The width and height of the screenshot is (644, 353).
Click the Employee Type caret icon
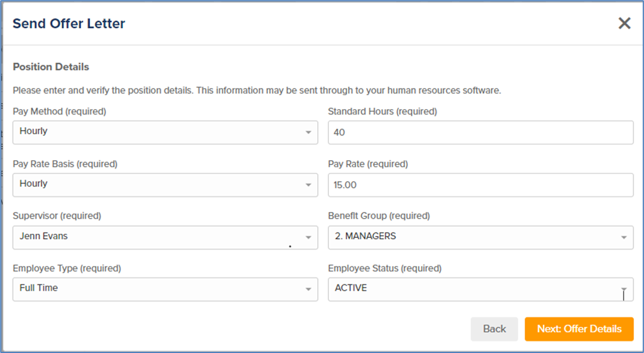click(308, 289)
